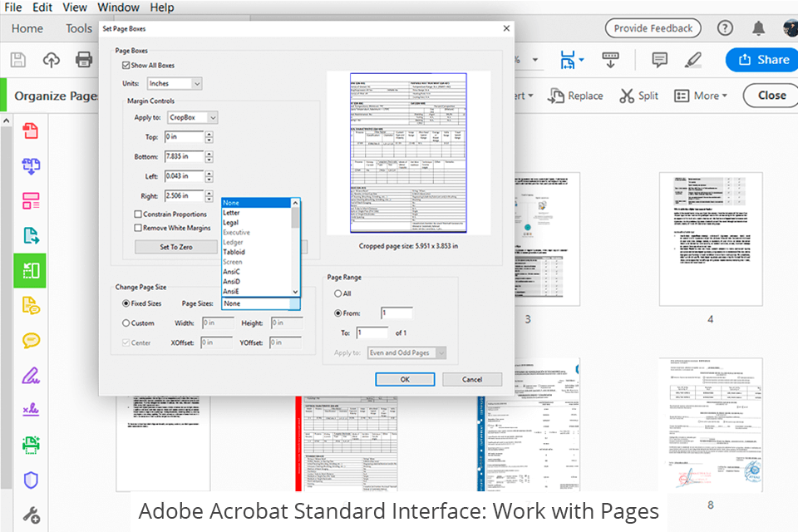The width and height of the screenshot is (798, 532).
Task: Open Combine Files tool in sidebar
Action: tap(31, 166)
